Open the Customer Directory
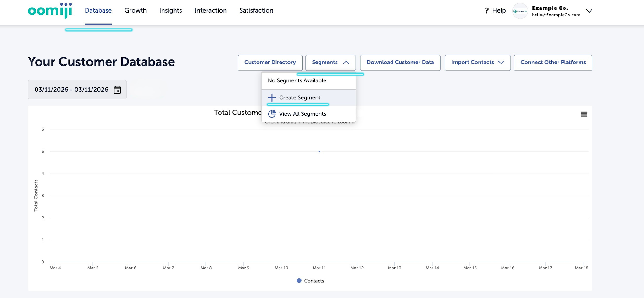The width and height of the screenshot is (644, 298). tap(270, 63)
